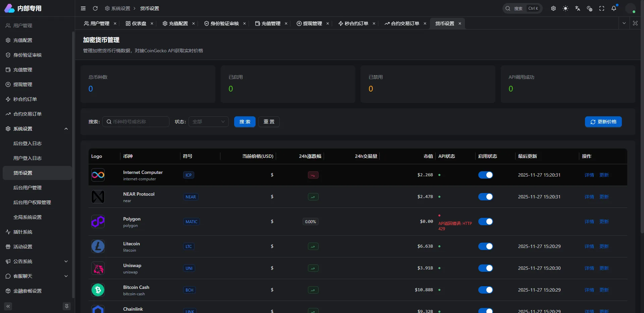Toggle the sidebar menu hamburger icon
The width and height of the screenshot is (644, 313).
coord(83,8)
